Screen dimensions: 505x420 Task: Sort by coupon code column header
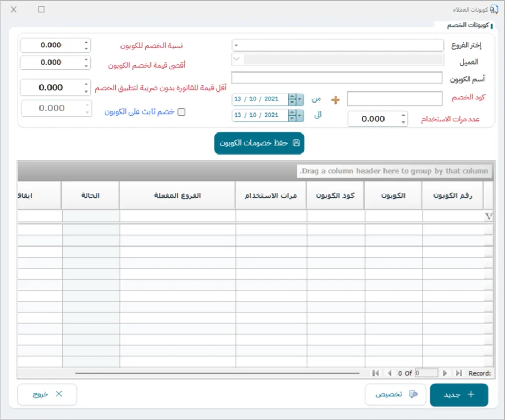pos(335,196)
